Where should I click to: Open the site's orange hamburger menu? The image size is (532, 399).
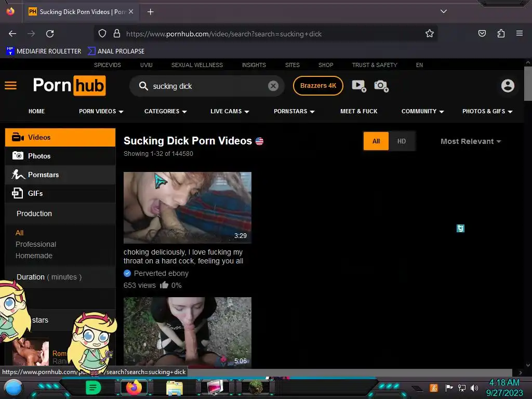pyautogui.click(x=10, y=86)
